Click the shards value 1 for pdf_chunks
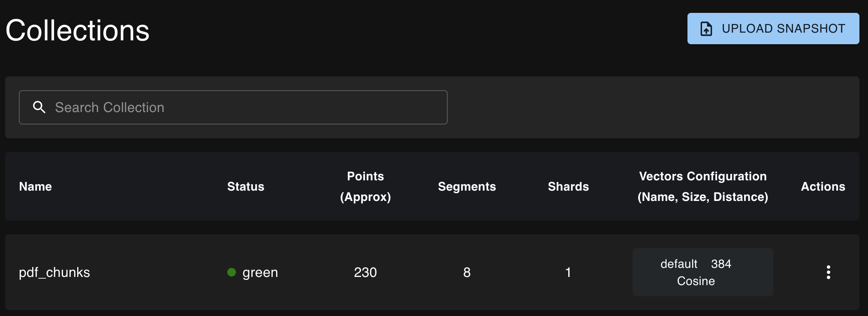This screenshot has height=316, width=868. point(568,272)
